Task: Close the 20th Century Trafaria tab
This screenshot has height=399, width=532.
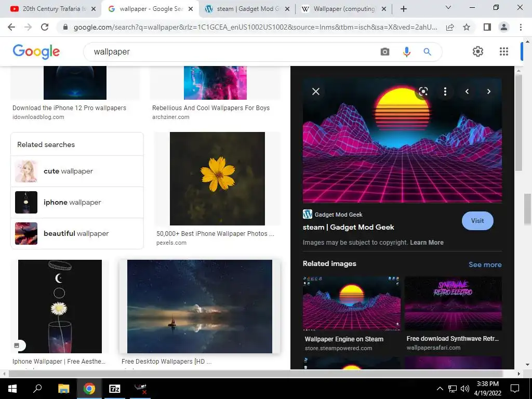Action: [x=94, y=9]
